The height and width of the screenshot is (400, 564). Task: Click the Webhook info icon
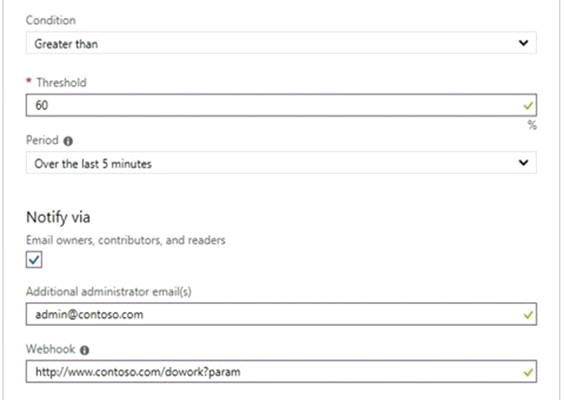(x=85, y=350)
